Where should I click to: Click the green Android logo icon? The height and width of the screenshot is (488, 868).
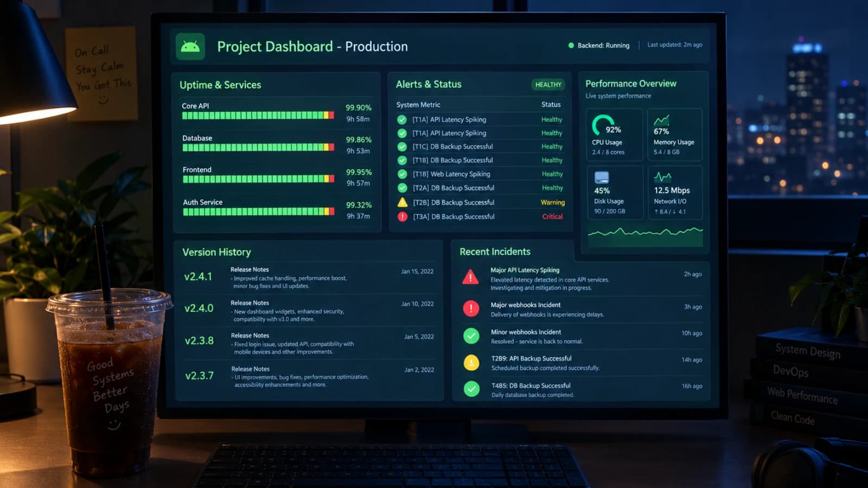tap(190, 46)
